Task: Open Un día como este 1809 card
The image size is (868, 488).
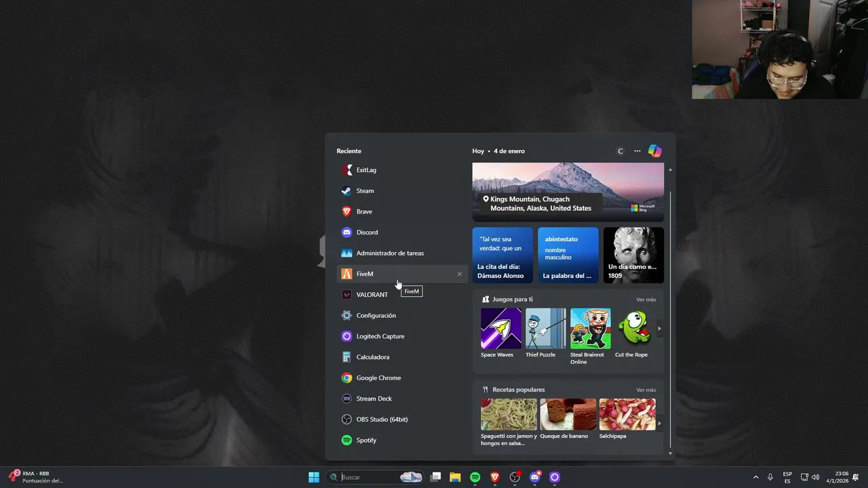Action: (x=633, y=255)
